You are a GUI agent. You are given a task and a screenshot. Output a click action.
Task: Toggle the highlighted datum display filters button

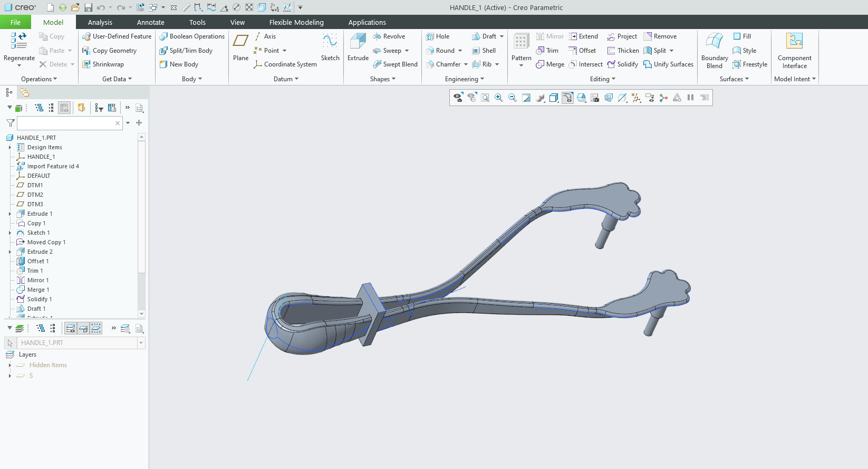click(x=567, y=98)
